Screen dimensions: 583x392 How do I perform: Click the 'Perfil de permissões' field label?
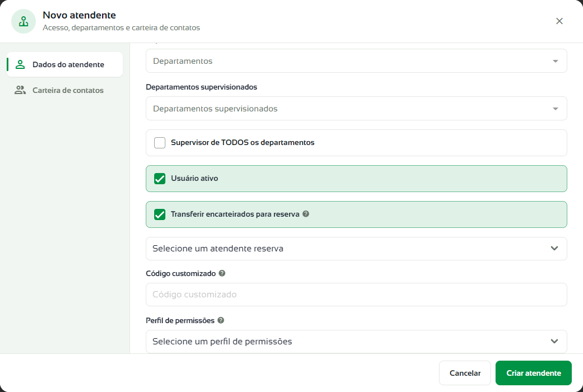(181, 320)
